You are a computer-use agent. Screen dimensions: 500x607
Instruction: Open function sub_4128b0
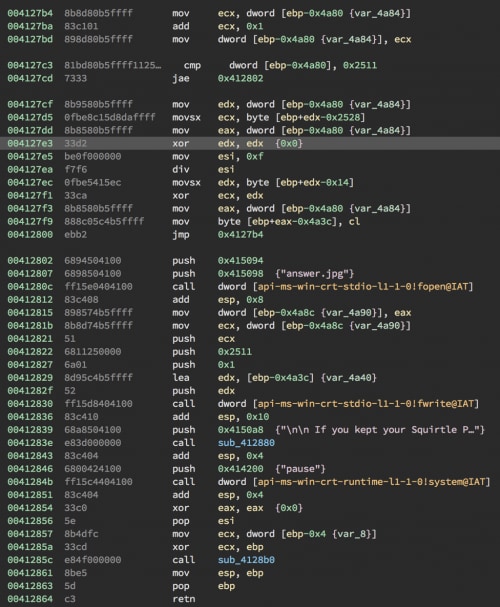tap(246, 560)
